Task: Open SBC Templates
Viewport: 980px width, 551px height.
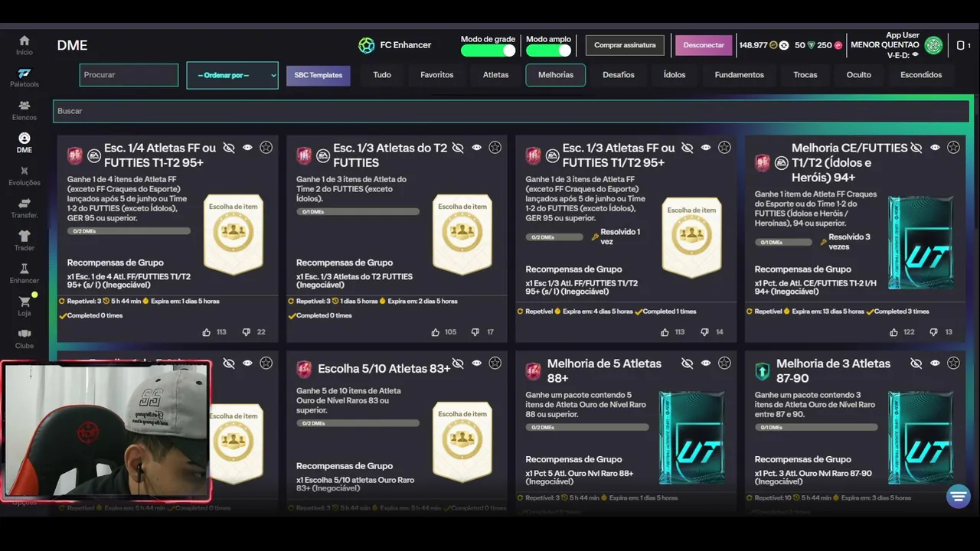Action: pos(318,75)
